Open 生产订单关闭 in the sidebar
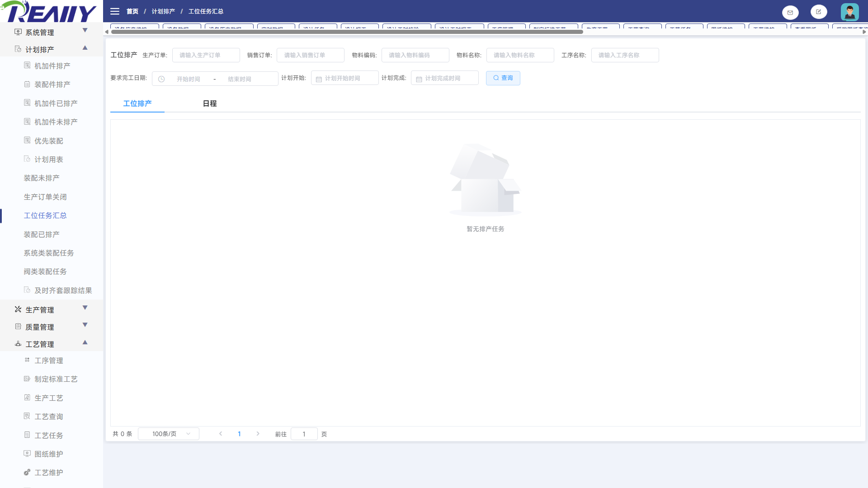 coord(45,197)
